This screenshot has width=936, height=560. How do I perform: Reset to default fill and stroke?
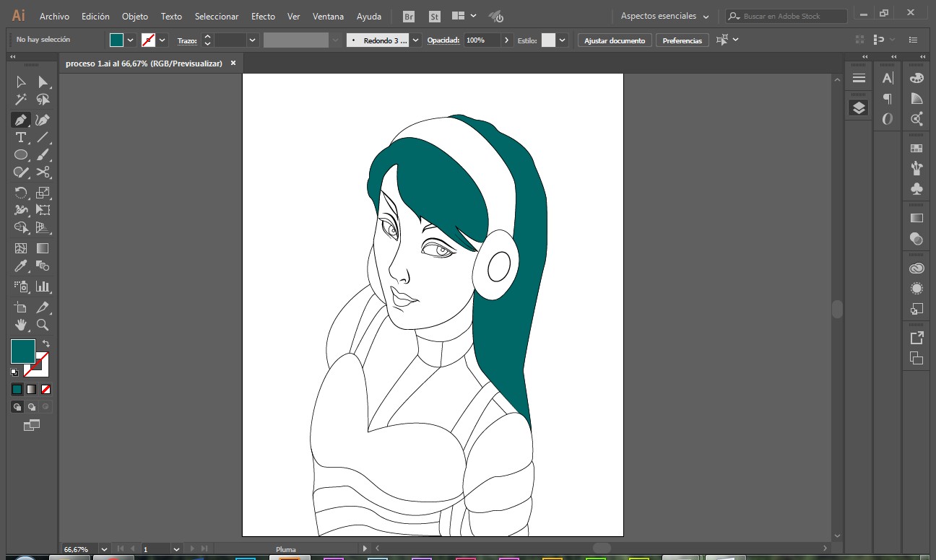pos(14,372)
